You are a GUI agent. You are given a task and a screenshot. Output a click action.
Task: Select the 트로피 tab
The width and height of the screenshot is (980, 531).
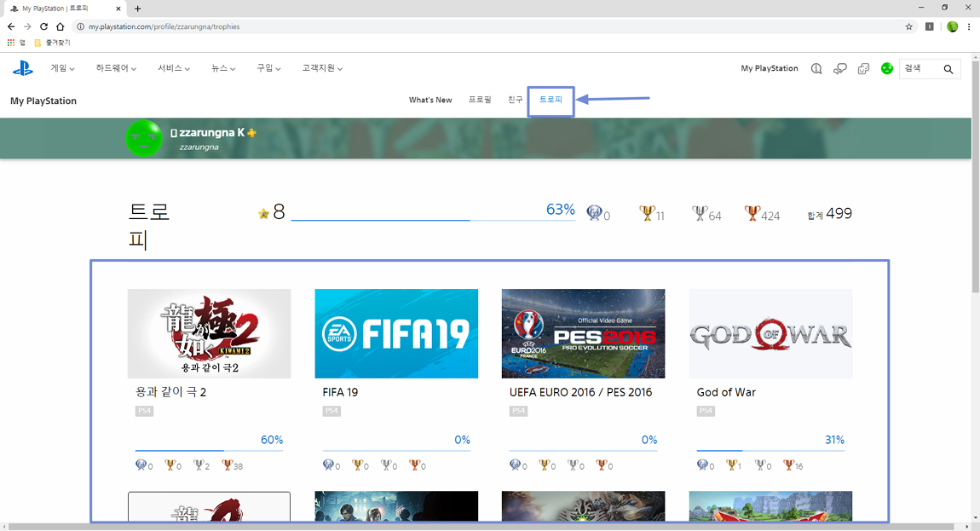(551, 100)
